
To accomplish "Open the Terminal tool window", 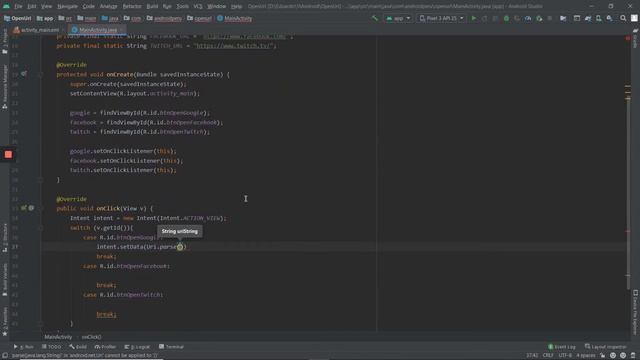I will [171, 347].
